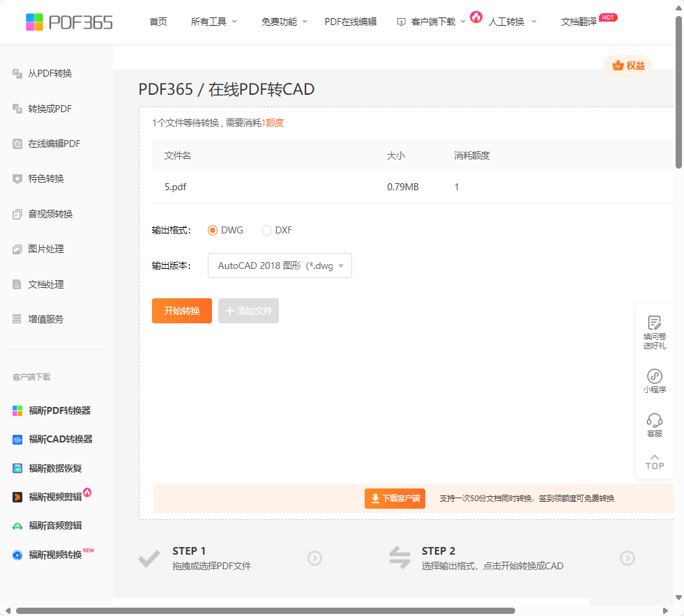Image resolution: width=684 pixels, height=616 pixels.
Task: Click the 福昕视频剪辑 app icon
Action: pos(17,497)
